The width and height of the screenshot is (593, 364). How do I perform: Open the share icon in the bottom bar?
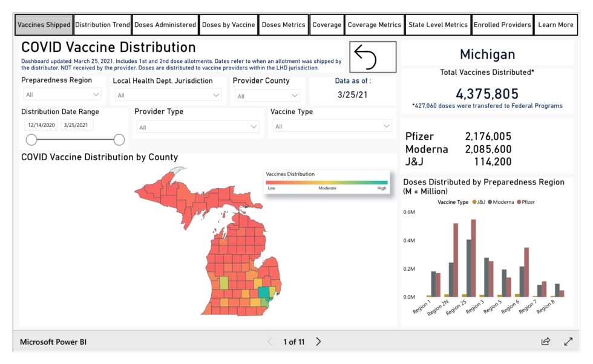(x=545, y=342)
